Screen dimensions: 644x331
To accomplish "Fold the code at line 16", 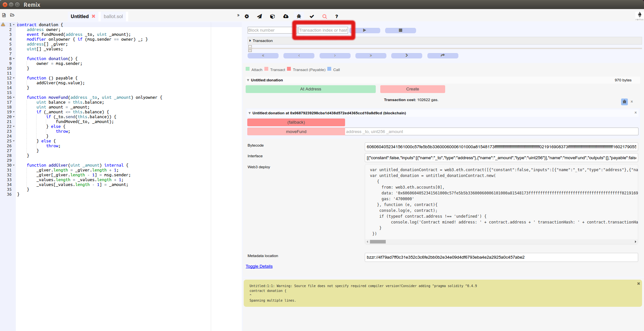I will pyautogui.click(x=14, y=98).
